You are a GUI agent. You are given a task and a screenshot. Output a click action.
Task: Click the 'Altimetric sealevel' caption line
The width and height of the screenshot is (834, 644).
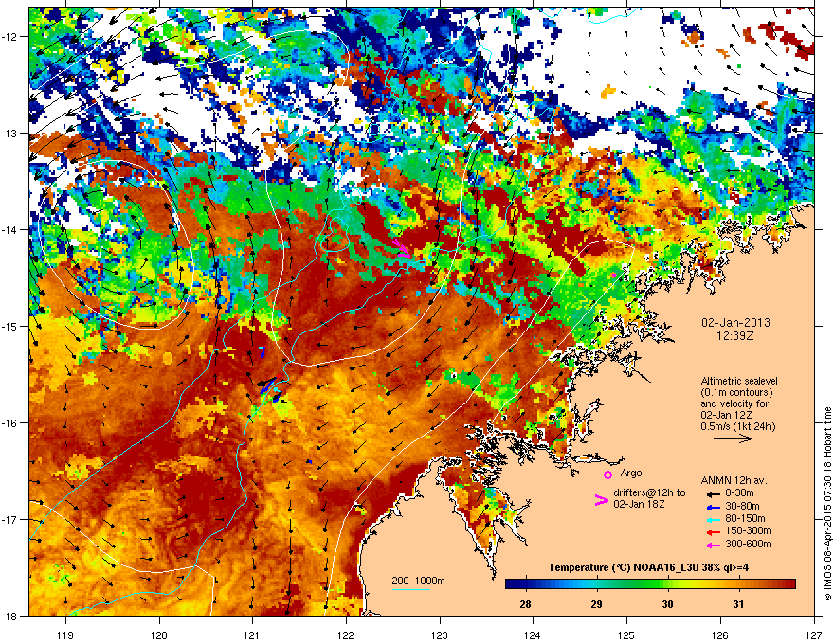[739, 382]
